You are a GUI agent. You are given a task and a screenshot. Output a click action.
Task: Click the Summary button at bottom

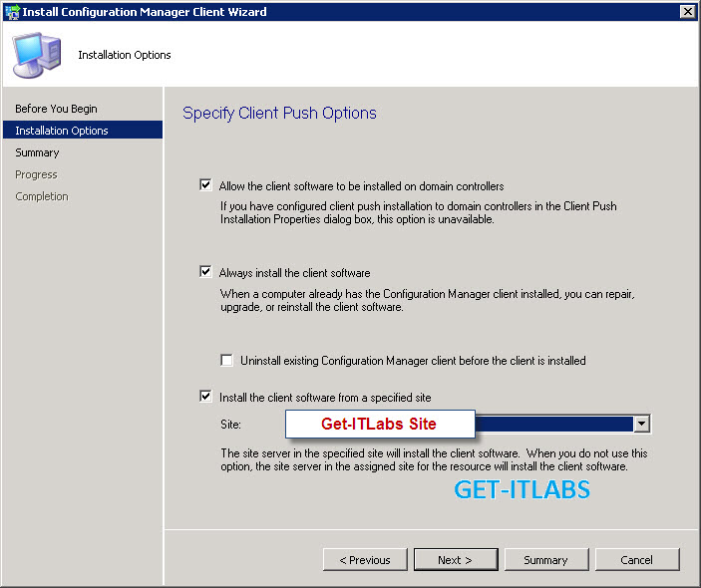[546, 560]
